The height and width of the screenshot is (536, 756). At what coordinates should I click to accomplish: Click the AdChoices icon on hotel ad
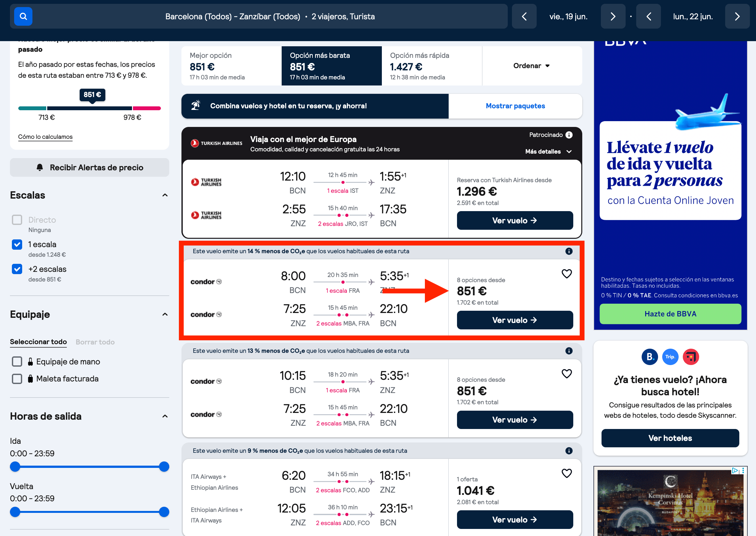click(x=735, y=470)
